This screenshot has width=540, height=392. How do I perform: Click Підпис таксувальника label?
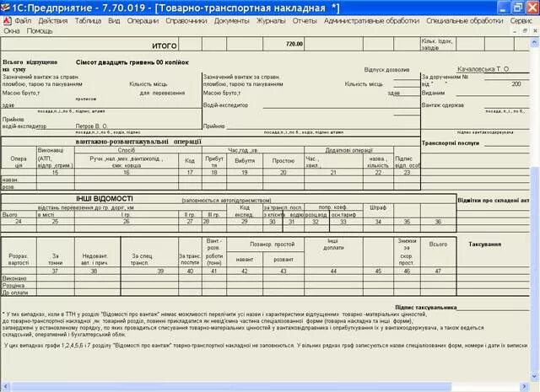(x=425, y=308)
